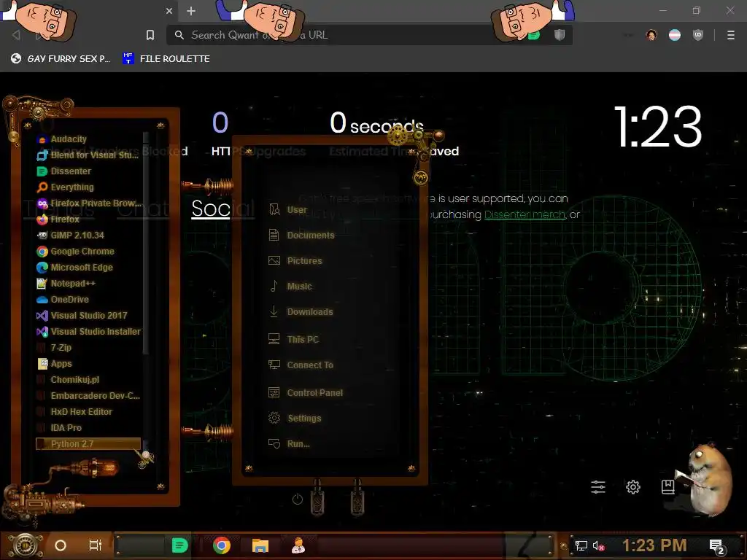Bookmark this page with bookmark icon
747x560 pixels.
(150, 35)
